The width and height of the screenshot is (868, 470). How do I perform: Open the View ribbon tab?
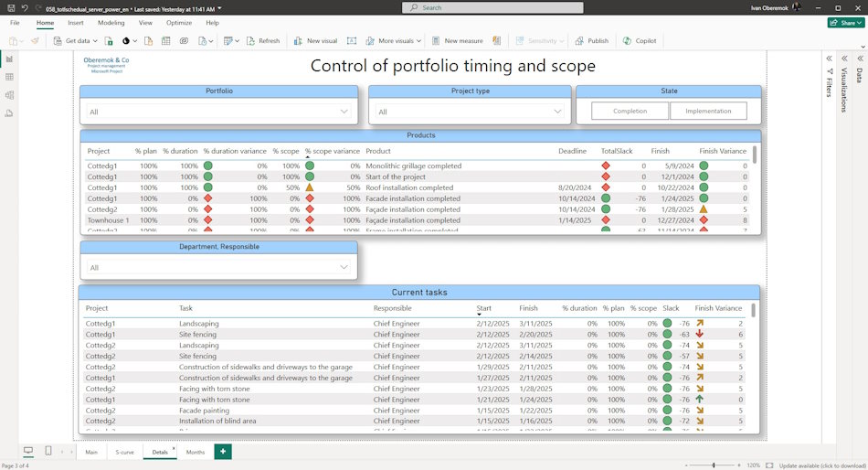tap(145, 23)
